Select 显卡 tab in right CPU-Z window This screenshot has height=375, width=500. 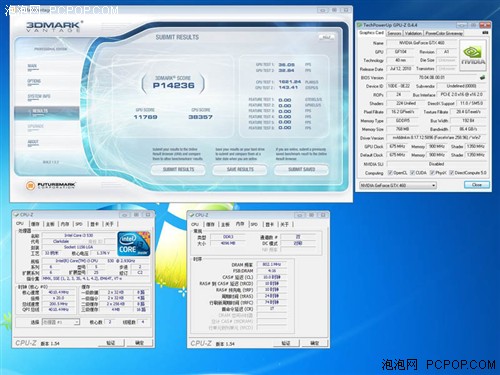click(270, 224)
